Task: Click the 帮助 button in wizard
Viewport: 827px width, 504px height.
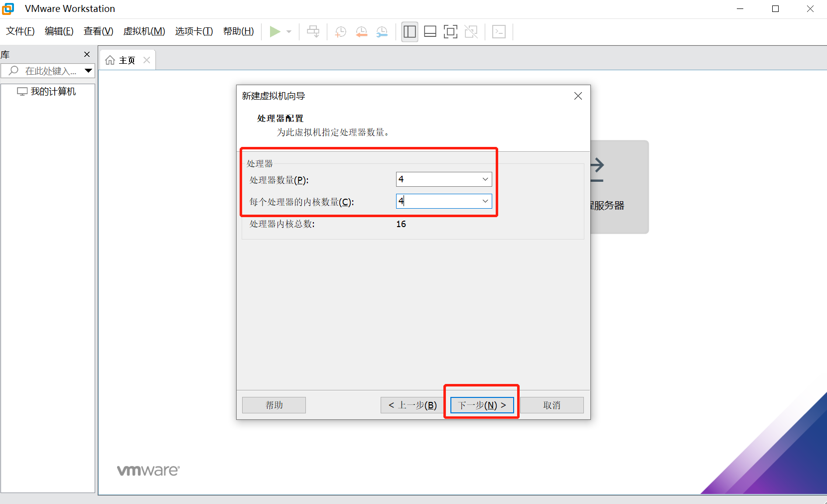Action: click(274, 405)
